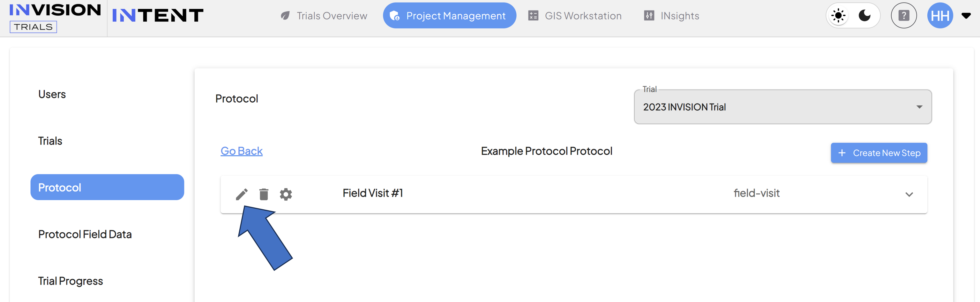Open the help question mark icon

coord(903,16)
